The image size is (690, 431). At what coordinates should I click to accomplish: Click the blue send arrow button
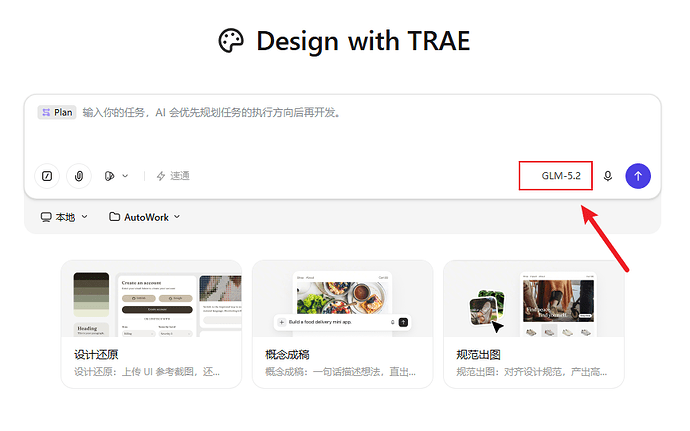pos(638,176)
